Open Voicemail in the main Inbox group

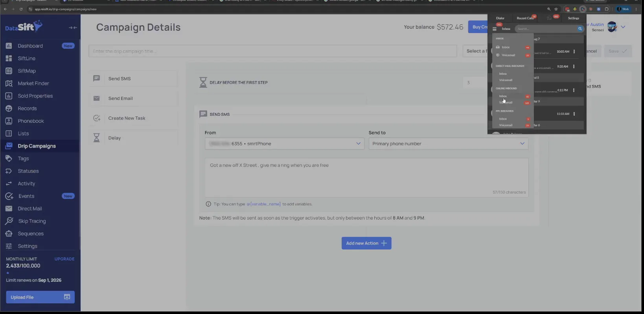click(508, 55)
